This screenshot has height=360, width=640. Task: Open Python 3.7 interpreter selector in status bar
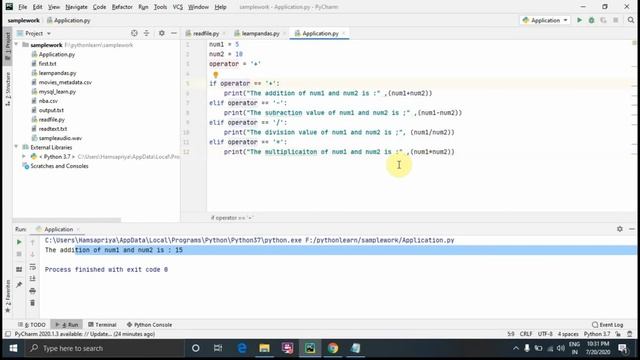pos(597,334)
